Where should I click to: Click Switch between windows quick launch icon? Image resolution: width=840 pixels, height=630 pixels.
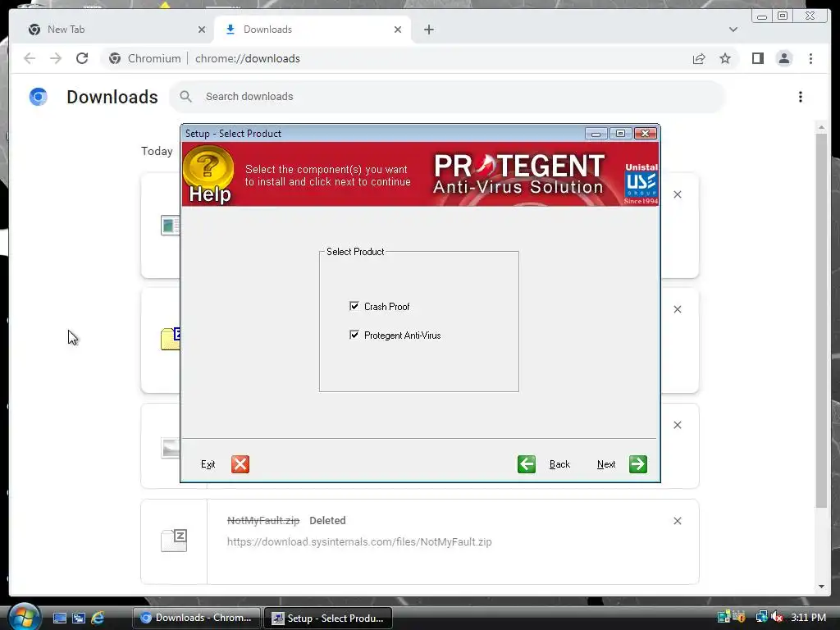79,618
